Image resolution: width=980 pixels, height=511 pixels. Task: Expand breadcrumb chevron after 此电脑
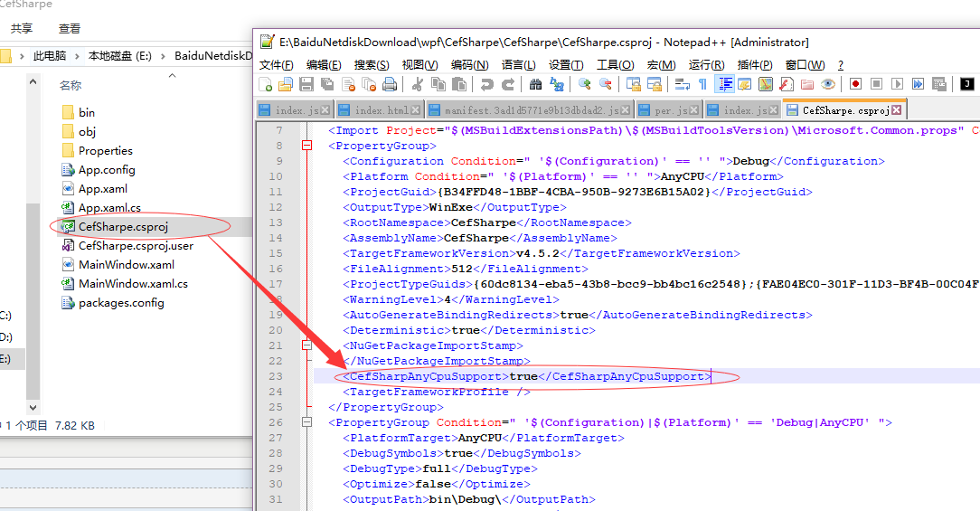pos(78,56)
